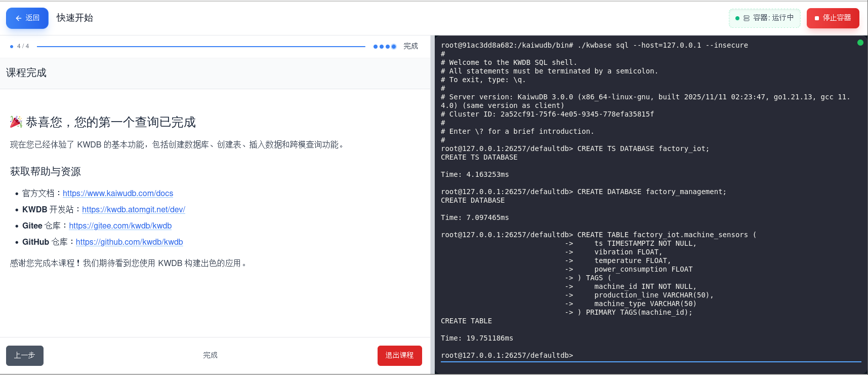Click the terminal prompt input line

[651, 355]
